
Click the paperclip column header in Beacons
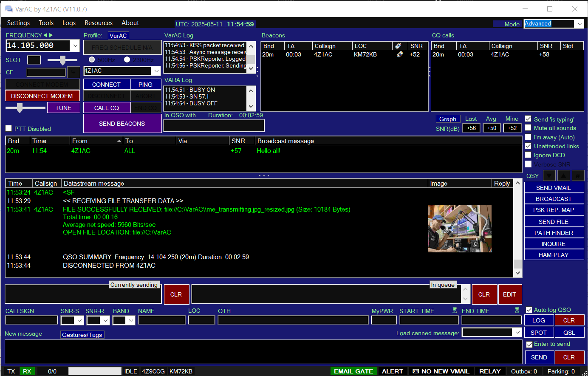pyautogui.click(x=398, y=46)
